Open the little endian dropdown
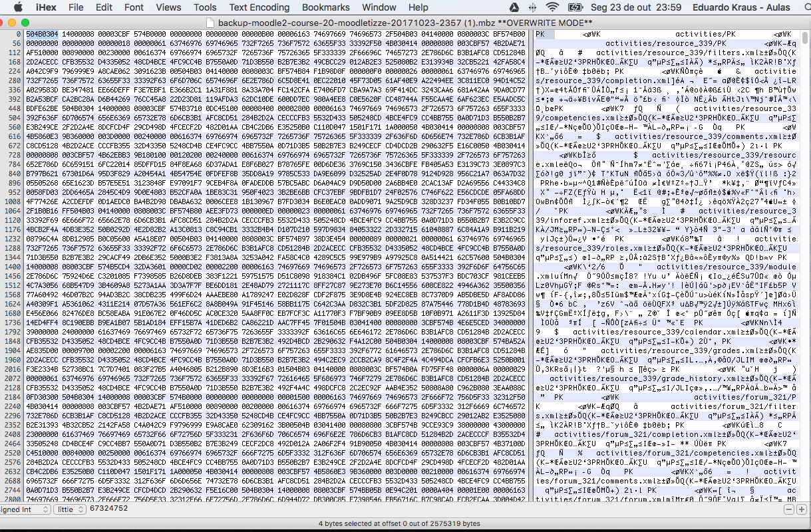Viewport: 811px width, 532px height. click(70, 509)
